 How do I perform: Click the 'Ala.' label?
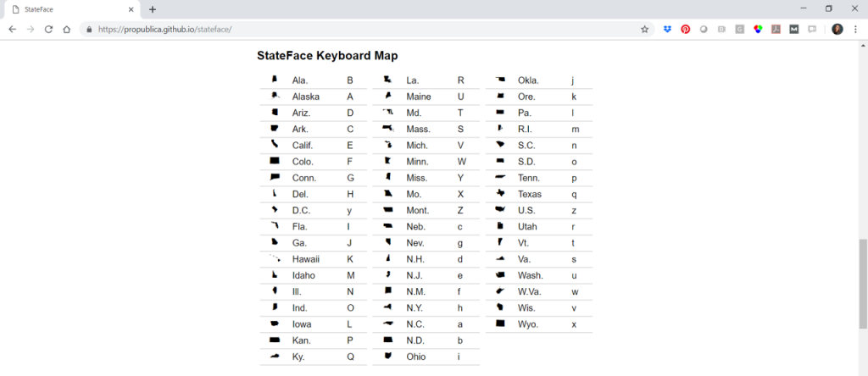point(300,80)
